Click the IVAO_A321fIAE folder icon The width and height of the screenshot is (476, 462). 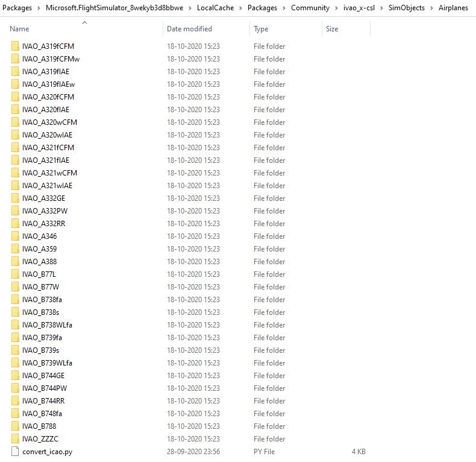coord(15,160)
